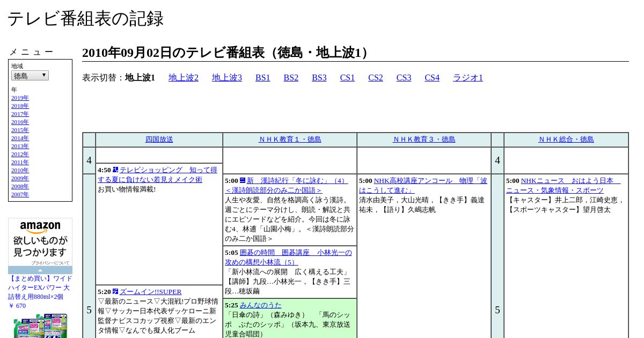
Task: Open the ＮＨＫ教育１・徳島 channel header
Action: [290, 139]
